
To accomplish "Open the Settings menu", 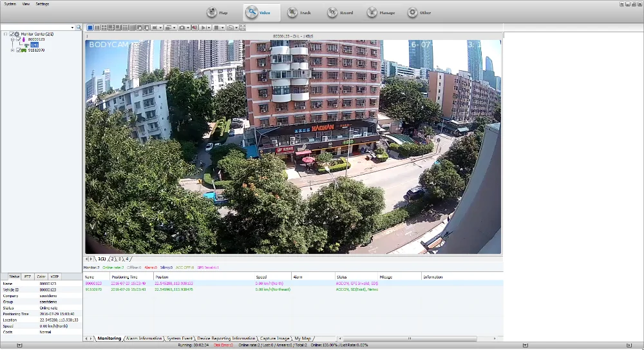I will (42, 4).
